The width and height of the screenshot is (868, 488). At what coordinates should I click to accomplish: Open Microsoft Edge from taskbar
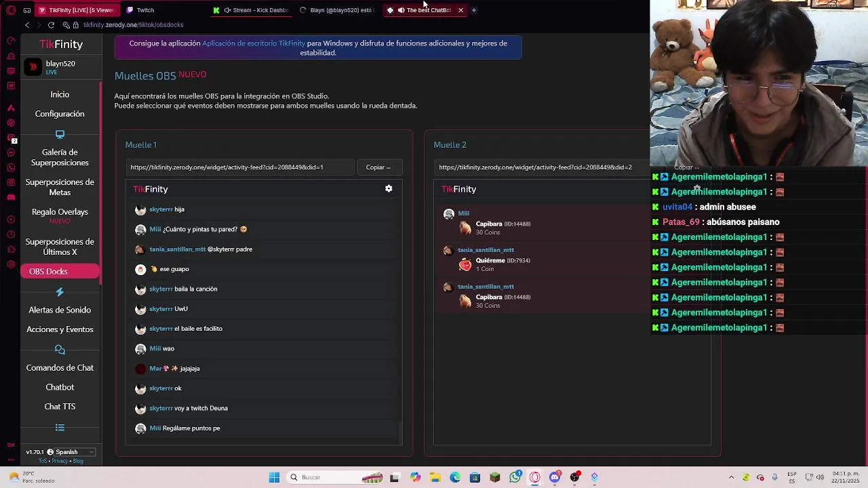coord(455,477)
